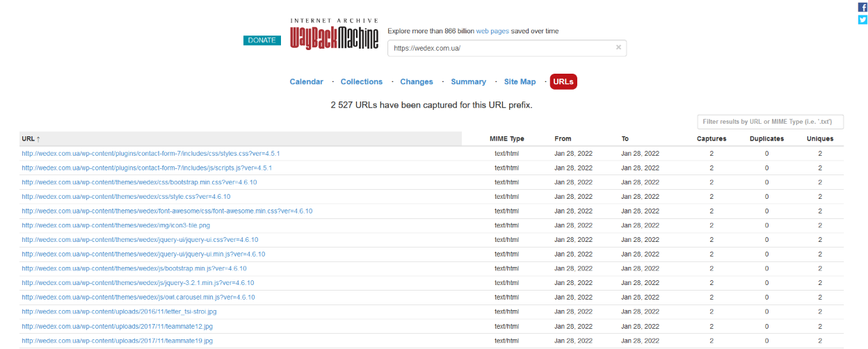This screenshot has height=349, width=868.
Task: Click Captures value in bootstrap.min.css row
Action: 712,182
